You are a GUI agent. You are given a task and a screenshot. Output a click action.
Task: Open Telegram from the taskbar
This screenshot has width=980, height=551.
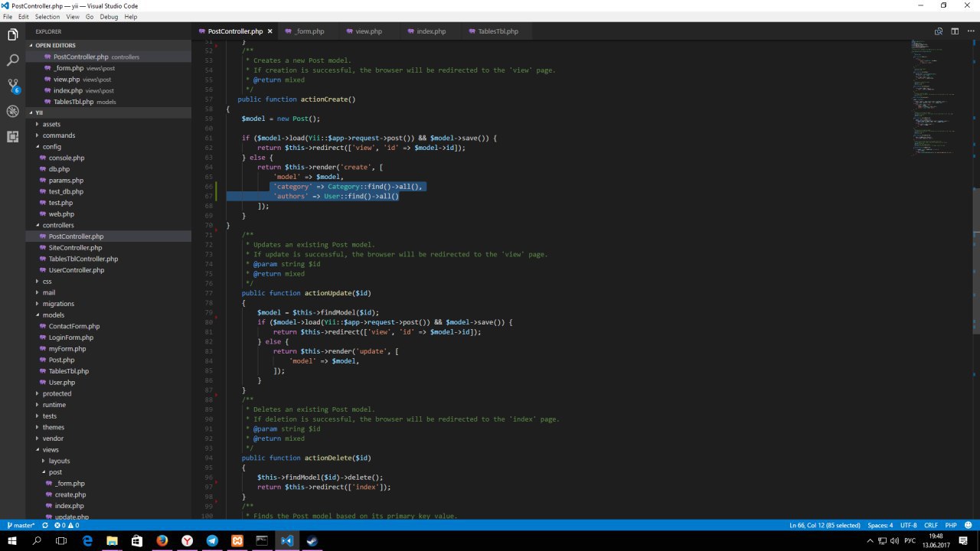point(212,540)
